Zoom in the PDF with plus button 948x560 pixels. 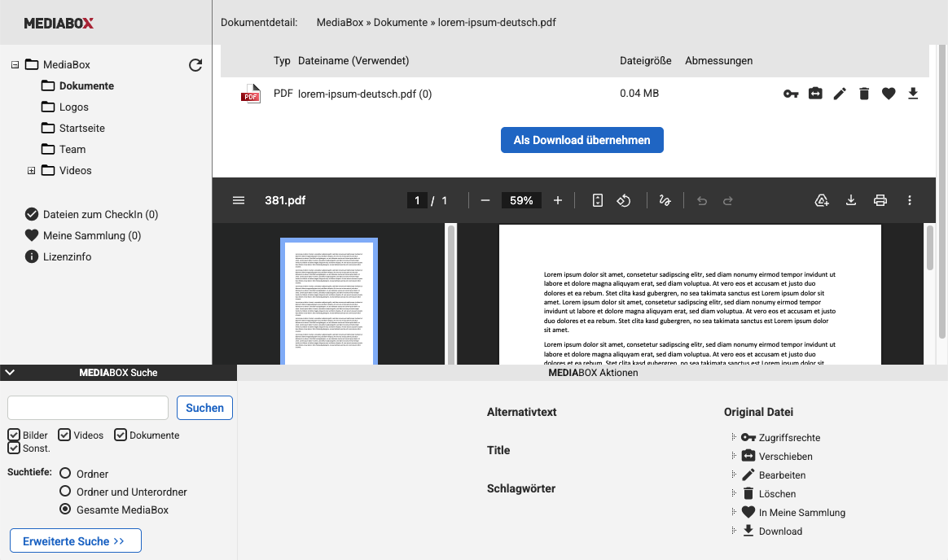pos(557,200)
